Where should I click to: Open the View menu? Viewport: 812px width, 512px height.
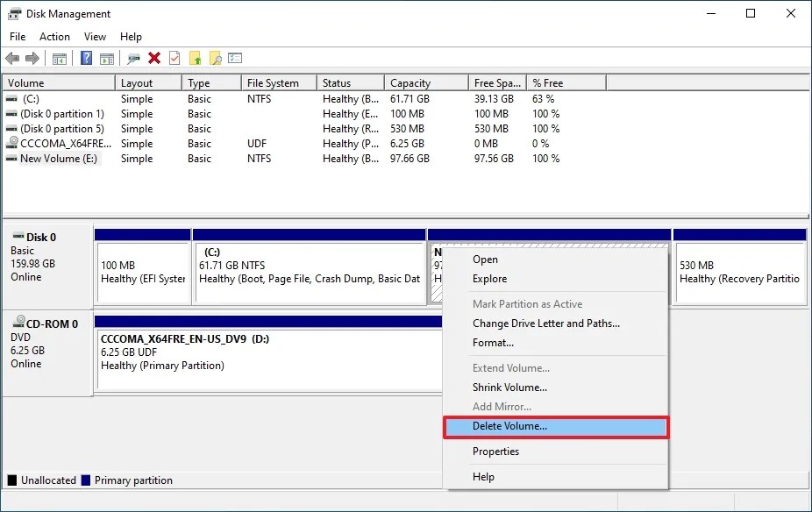pos(95,37)
